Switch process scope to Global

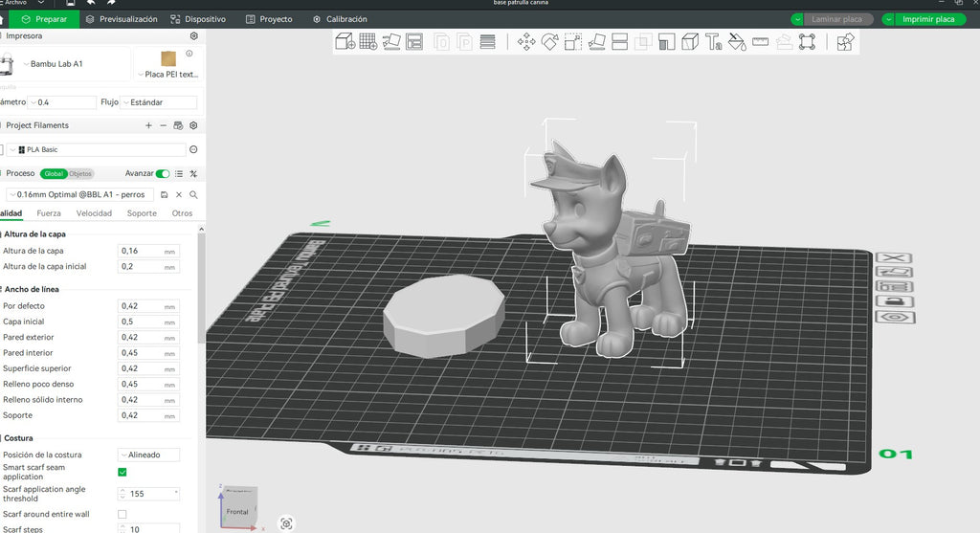coord(54,174)
